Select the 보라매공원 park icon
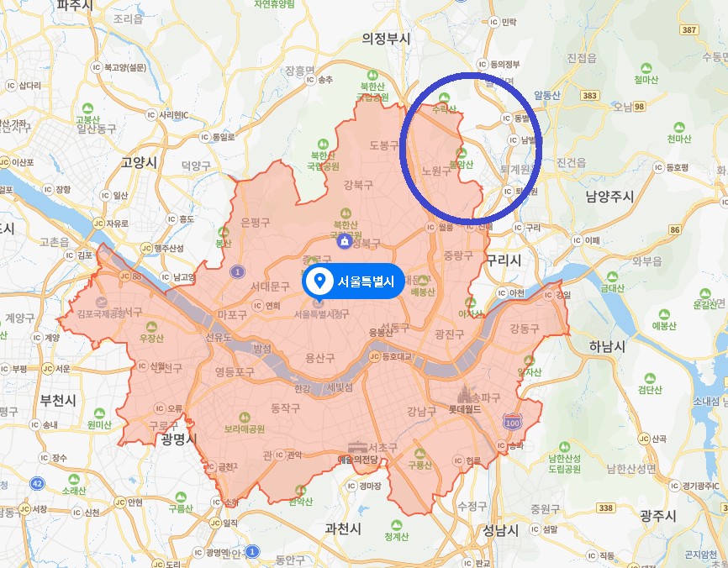The image size is (728, 568). pos(245,418)
